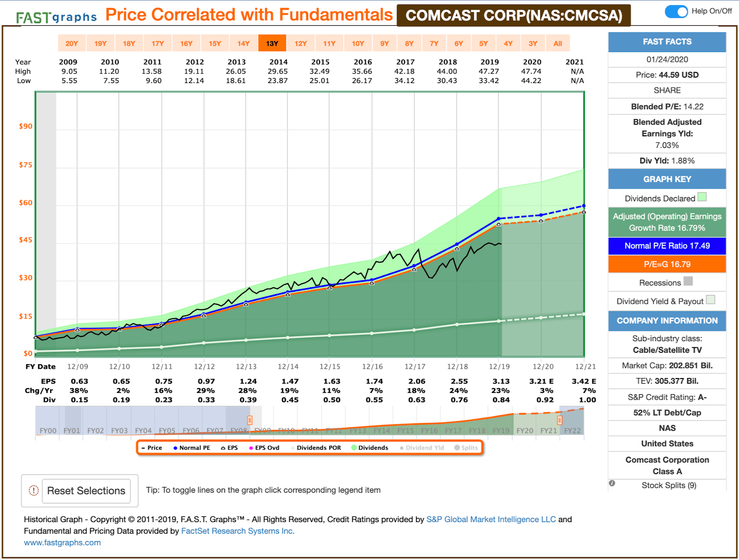Select the 7Y time range tab

pos(434,43)
